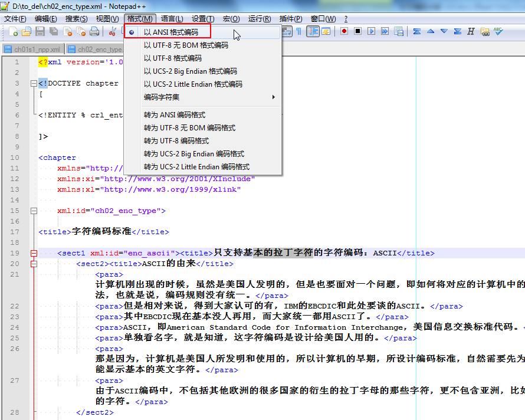Click line number 17 in the margin

(15, 232)
